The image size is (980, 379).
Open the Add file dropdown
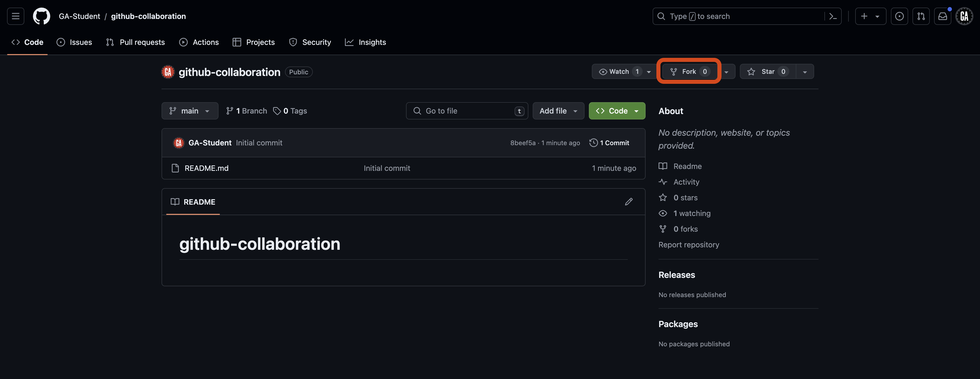558,111
